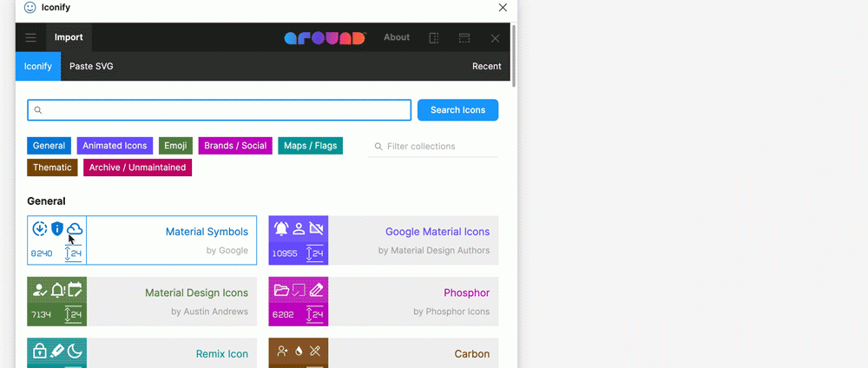Screen dimensions: 868x368
Task: Close the Iconify window
Action: [503, 7]
